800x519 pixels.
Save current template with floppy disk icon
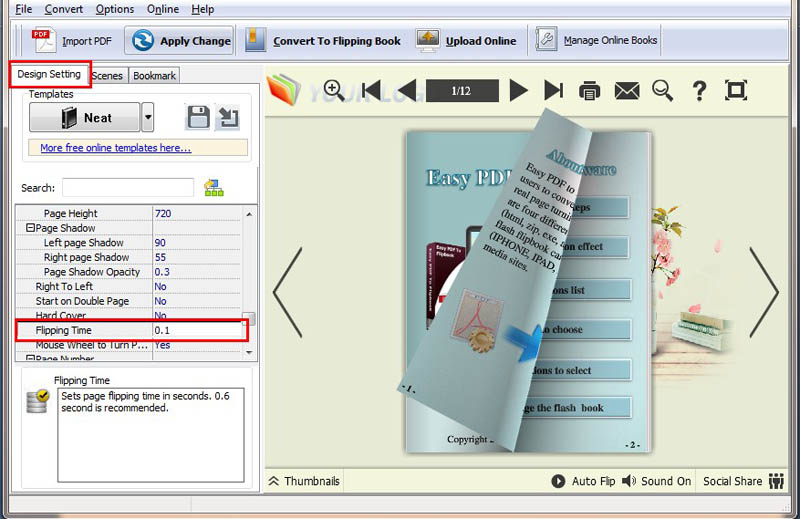[x=198, y=118]
